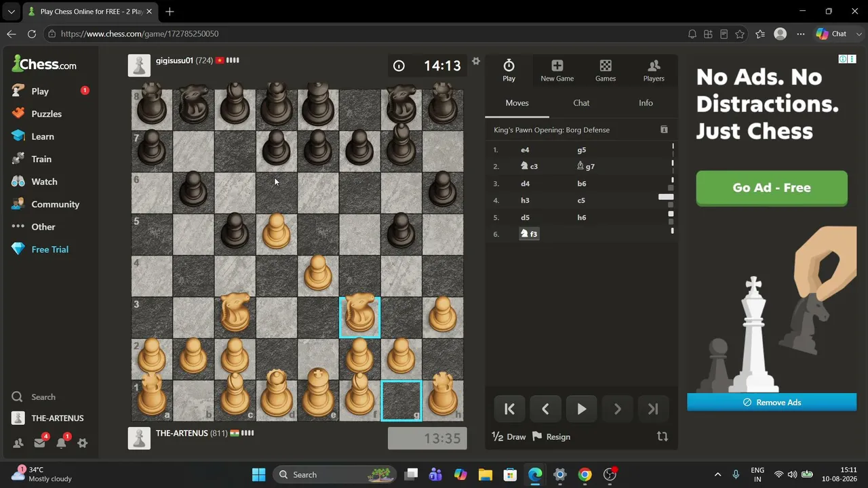Image resolution: width=868 pixels, height=488 pixels.
Task: Open the Windows Start menu
Action: tap(258, 474)
